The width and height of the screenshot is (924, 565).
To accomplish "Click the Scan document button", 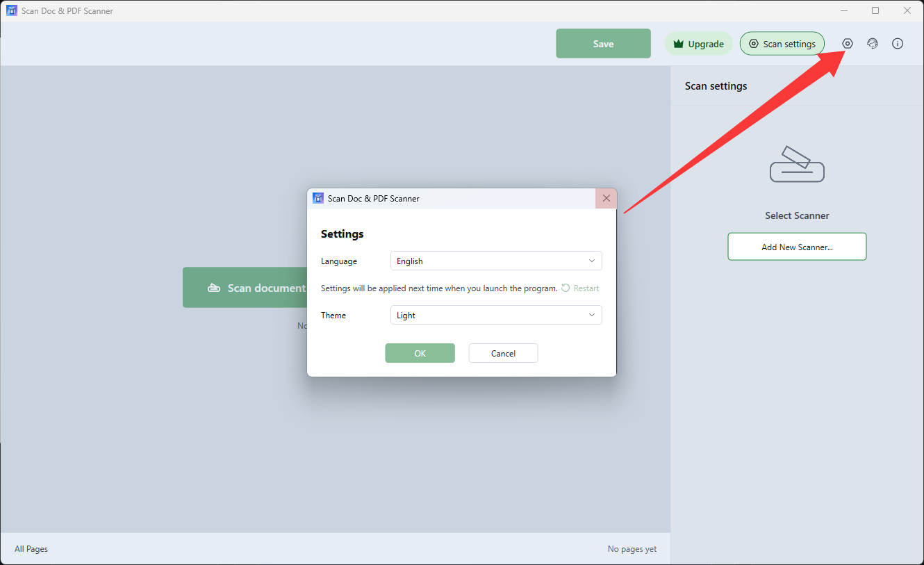I will (x=245, y=288).
